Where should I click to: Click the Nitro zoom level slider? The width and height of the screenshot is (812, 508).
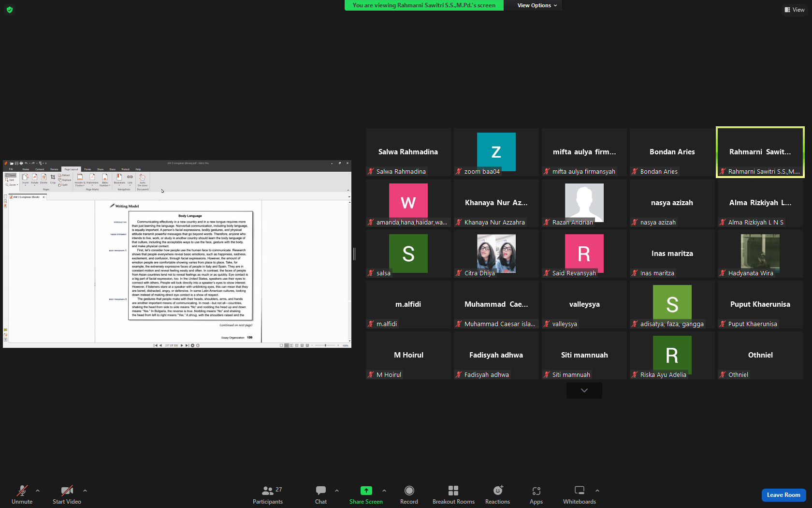(325, 345)
